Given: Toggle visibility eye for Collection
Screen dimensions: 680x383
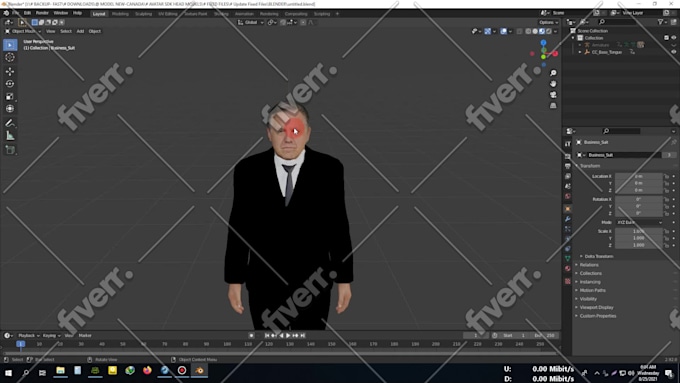Looking at the screenshot, I should [673, 38].
